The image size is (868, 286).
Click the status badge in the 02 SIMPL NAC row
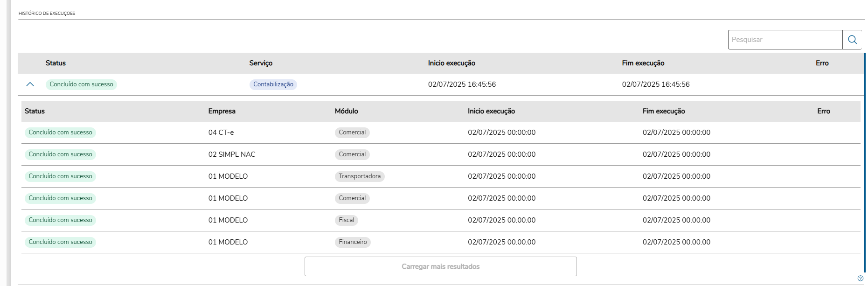60,154
